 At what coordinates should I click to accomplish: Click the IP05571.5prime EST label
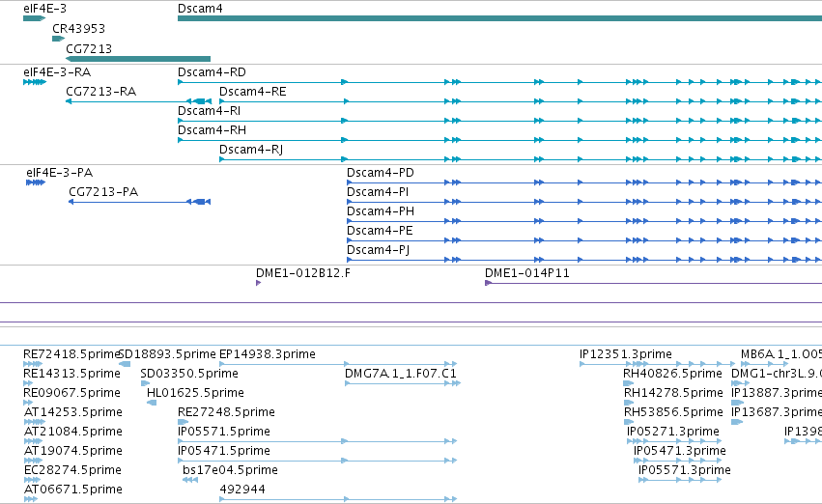click(224, 433)
